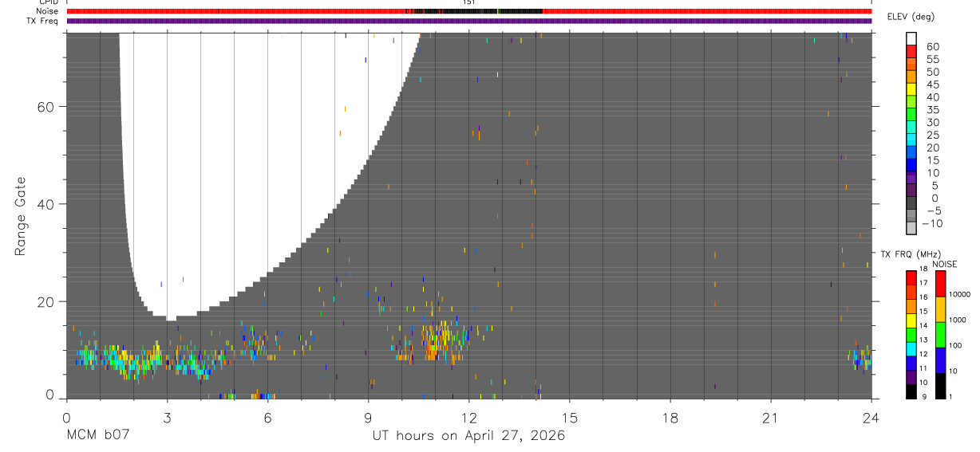Click the '151' CPID value
This screenshot has height=452, width=980.
468,2
